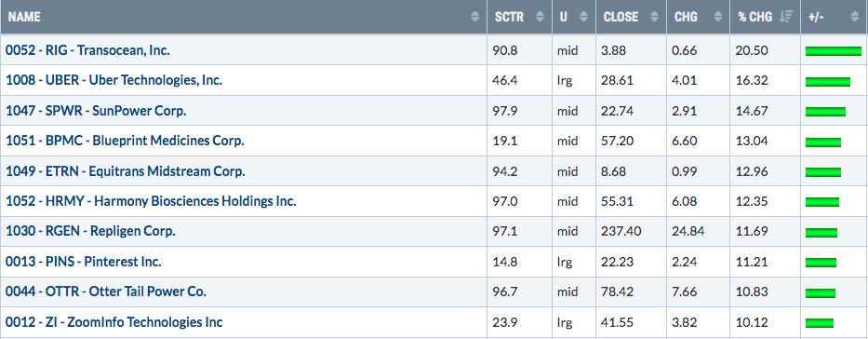Screen dimensions: 868x339
Task: Toggle the % CHG descending sort icon
Action: pyautogui.click(x=786, y=17)
